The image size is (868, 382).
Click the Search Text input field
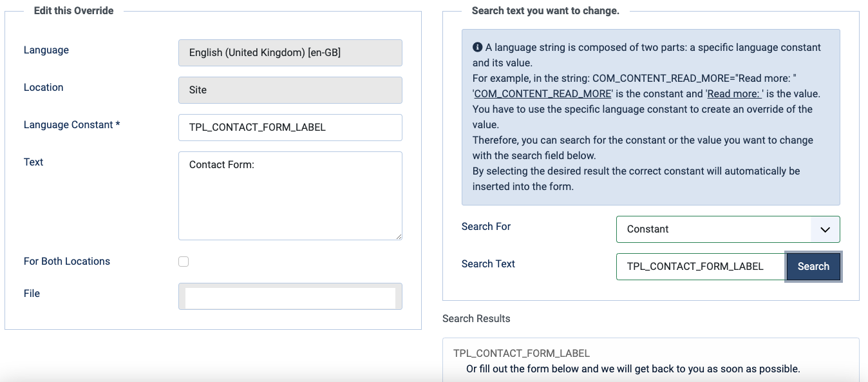point(701,267)
